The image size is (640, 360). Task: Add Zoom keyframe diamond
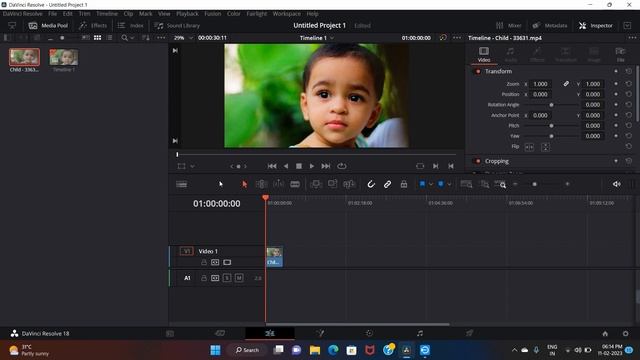pos(616,84)
